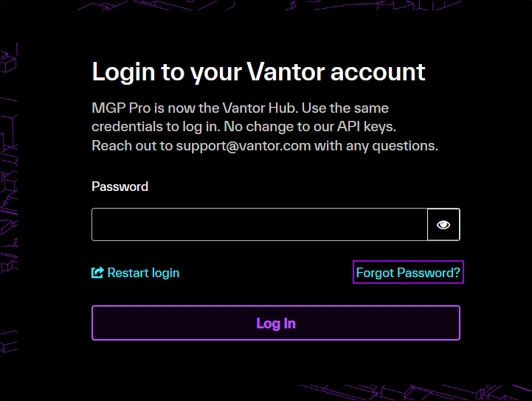This screenshot has width=532, height=401.
Task: Click the Restart login link
Action: (142, 273)
